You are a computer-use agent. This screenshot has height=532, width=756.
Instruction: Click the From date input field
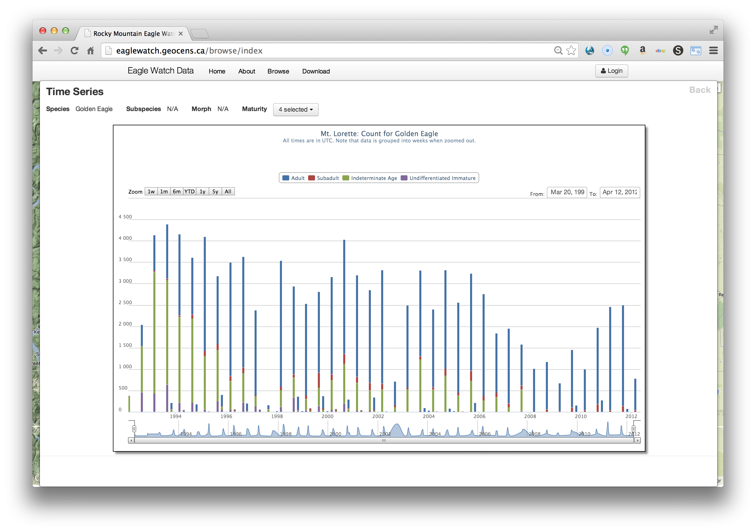[x=567, y=192]
